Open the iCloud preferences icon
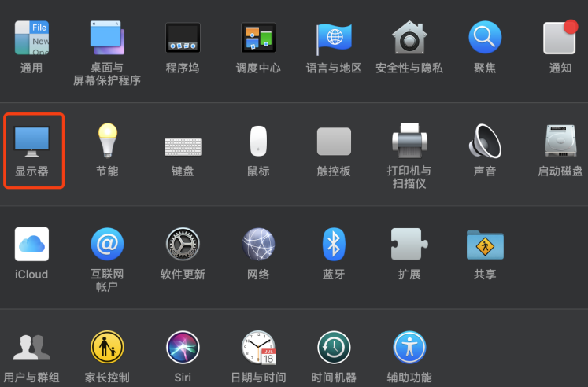 [31, 244]
